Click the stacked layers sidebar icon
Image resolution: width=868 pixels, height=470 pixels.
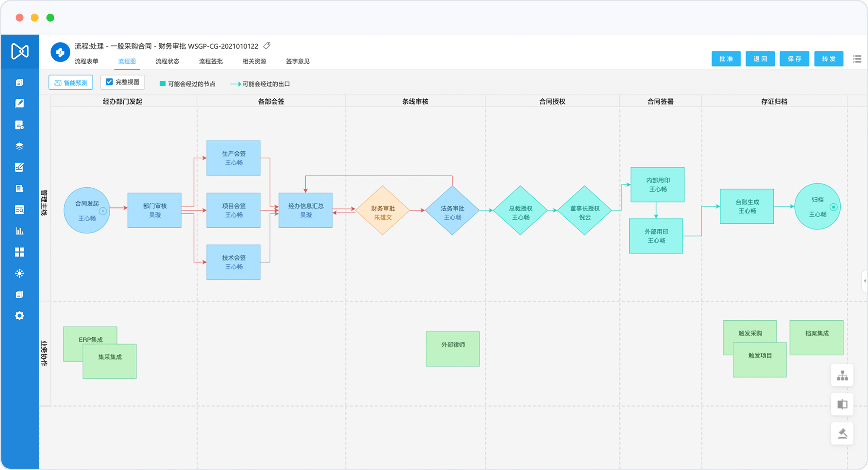pos(20,146)
